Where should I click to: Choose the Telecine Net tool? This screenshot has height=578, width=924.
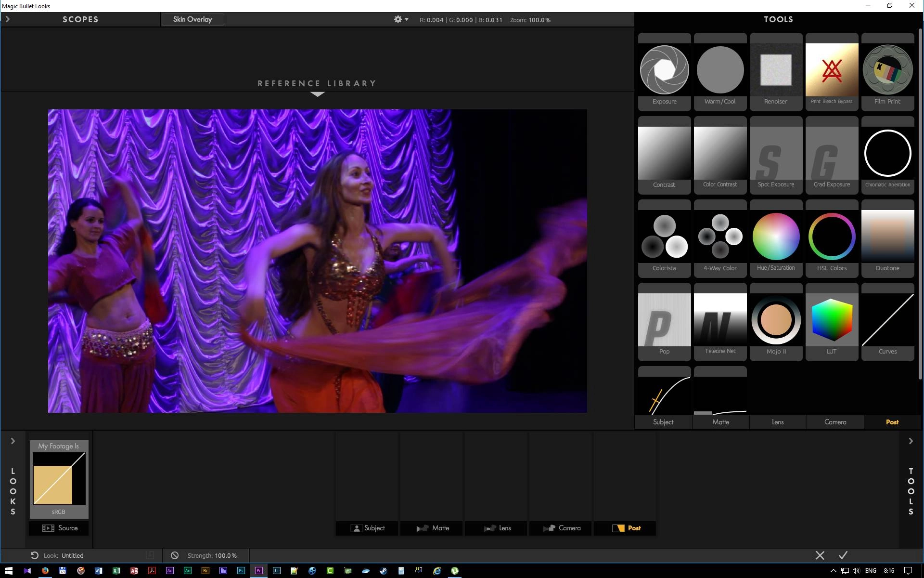pyautogui.click(x=720, y=322)
